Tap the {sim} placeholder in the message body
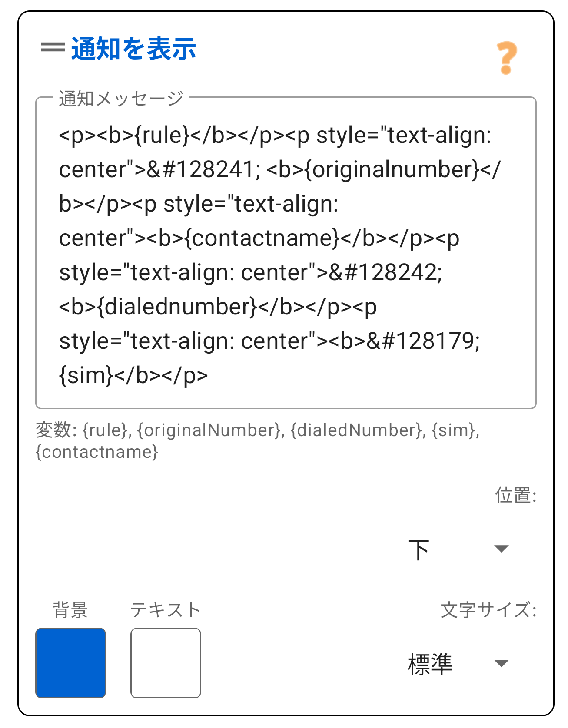The height and width of the screenshot is (728, 568). click(x=85, y=374)
